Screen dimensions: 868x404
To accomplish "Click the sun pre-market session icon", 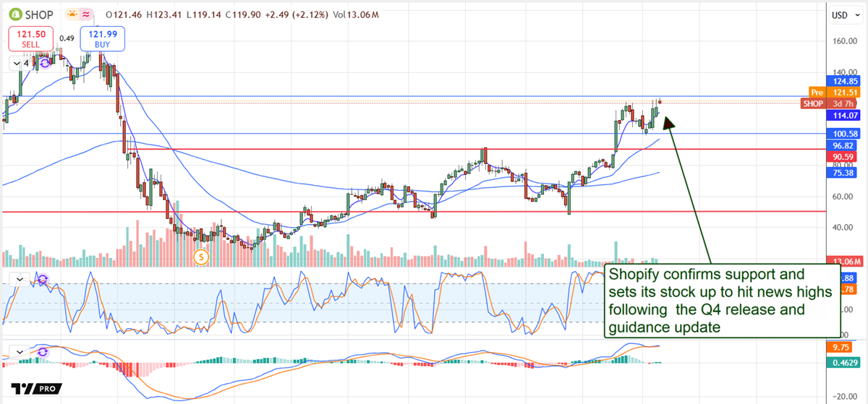I will tap(73, 14).
